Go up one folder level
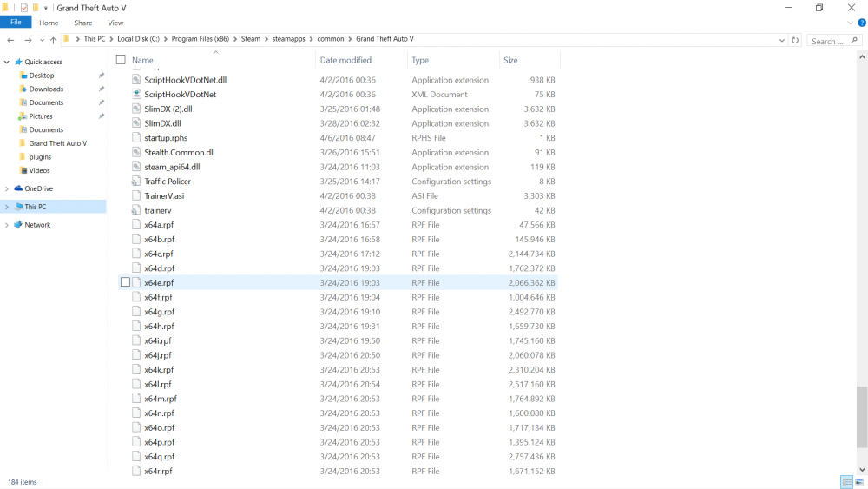Viewport: 868px width, 489px height. tap(53, 40)
